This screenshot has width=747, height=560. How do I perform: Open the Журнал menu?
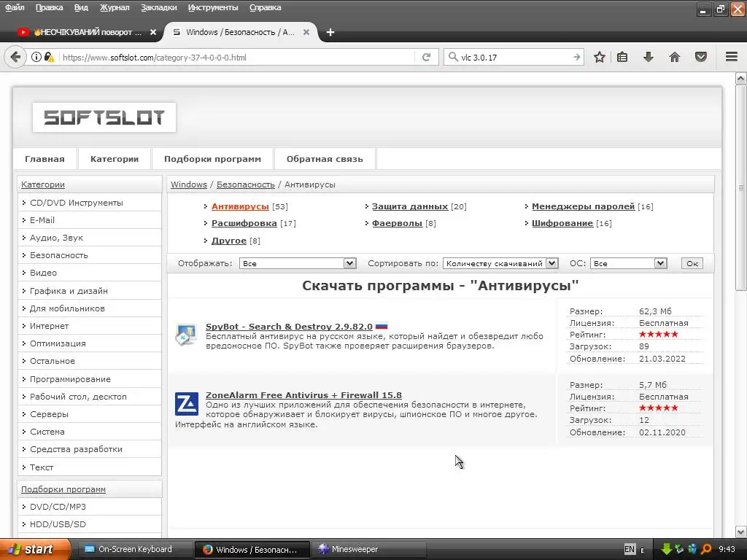(x=115, y=7)
